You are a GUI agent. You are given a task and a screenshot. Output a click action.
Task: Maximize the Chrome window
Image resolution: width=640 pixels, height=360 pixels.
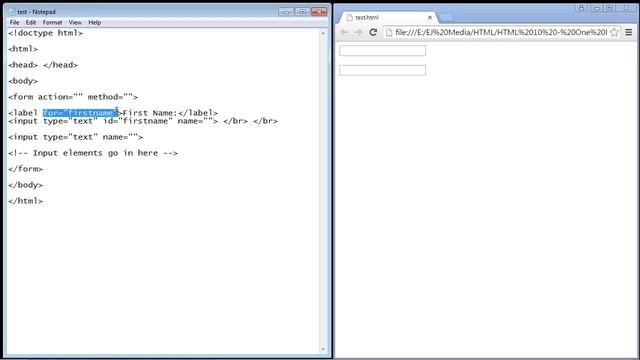click(610, 8)
